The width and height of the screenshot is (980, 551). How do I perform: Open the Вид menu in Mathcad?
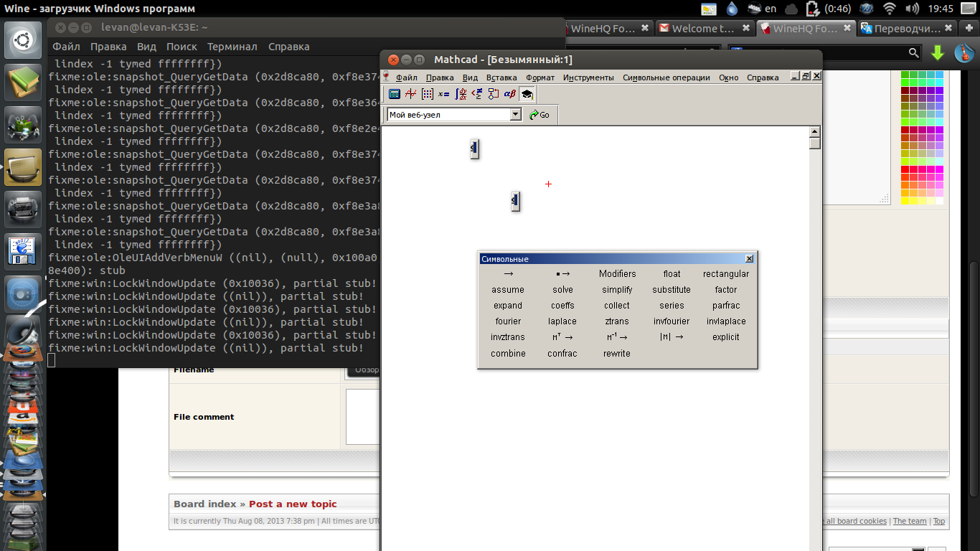click(470, 77)
